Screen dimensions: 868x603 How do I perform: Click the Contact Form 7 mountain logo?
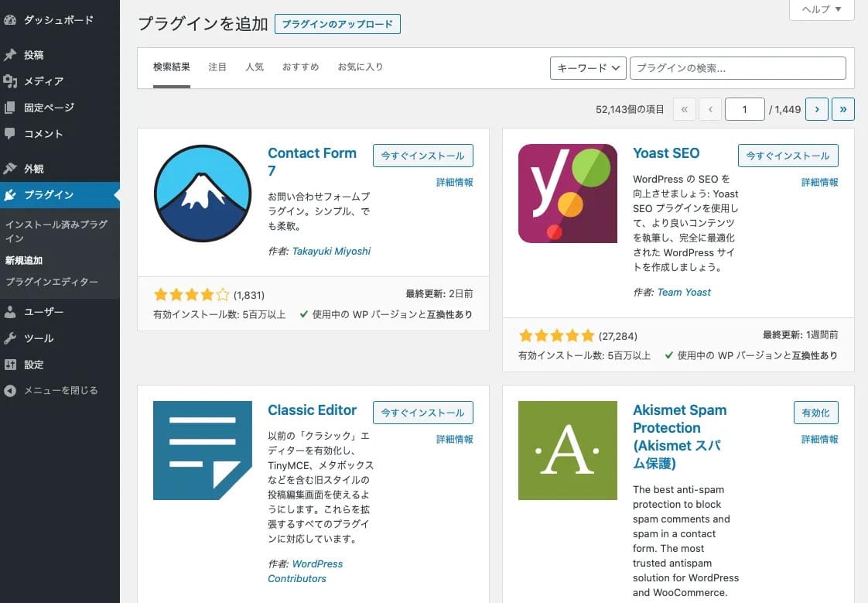202,194
